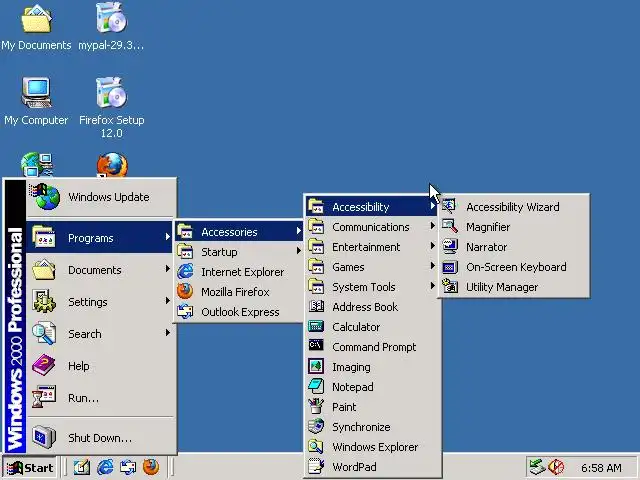This screenshot has height=480, width=640.
Task: Click the Shut Down monitor icon
Action: point(44,437)
